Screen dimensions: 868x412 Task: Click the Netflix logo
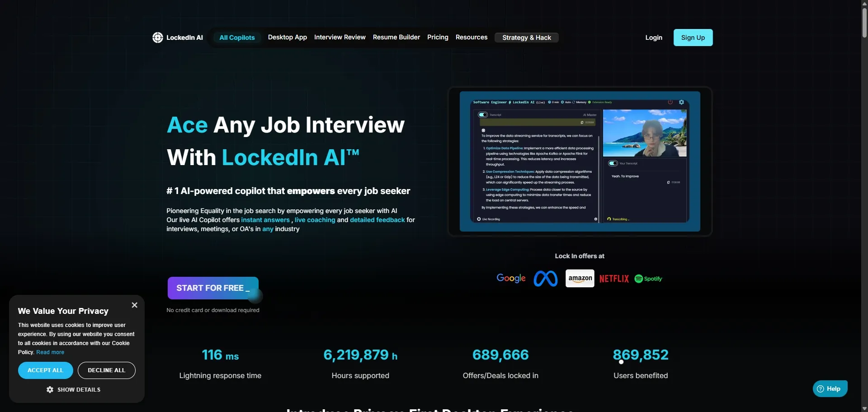[614, 279]
